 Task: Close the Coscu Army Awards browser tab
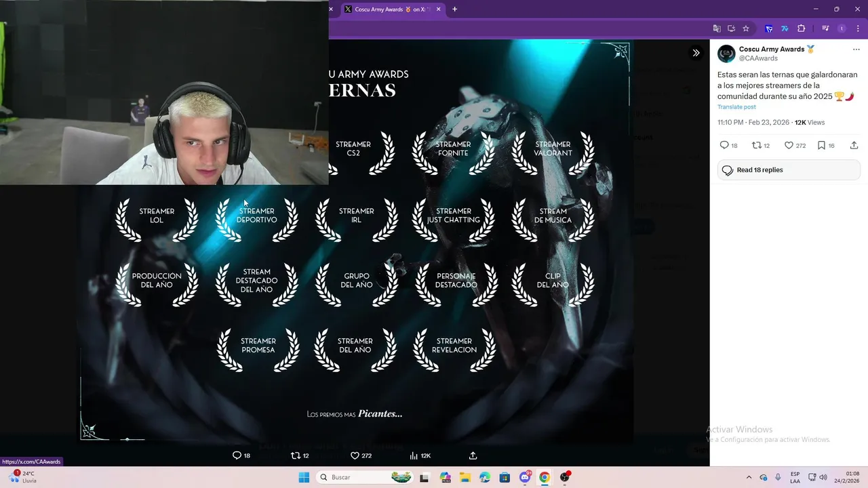(438, 9)
